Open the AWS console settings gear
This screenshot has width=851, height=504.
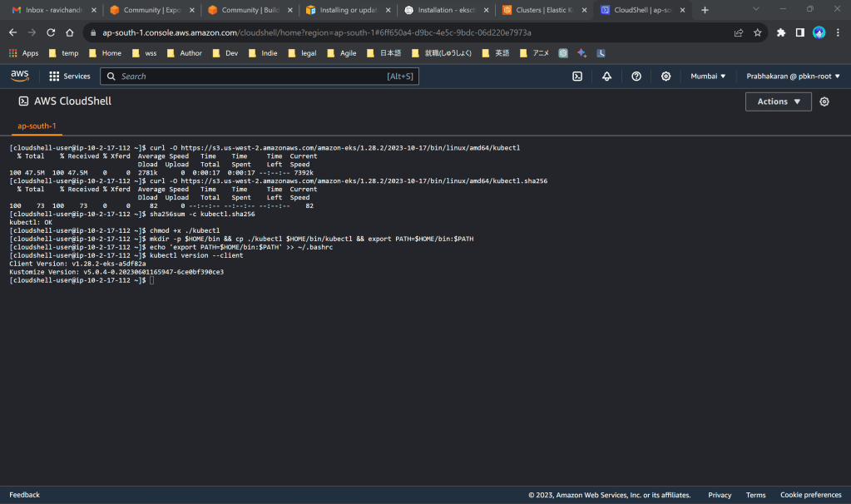[666, 77]
